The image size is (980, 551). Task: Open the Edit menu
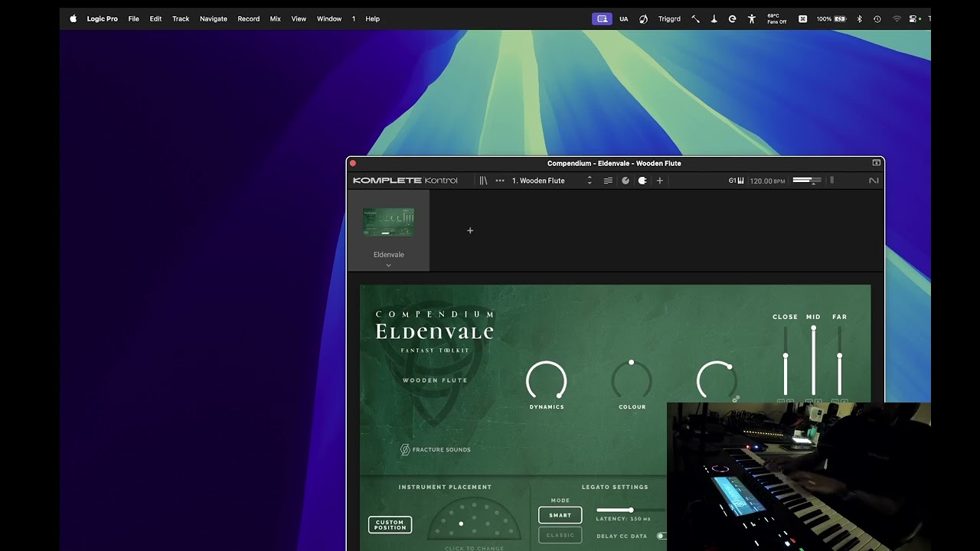coord(155,18)
